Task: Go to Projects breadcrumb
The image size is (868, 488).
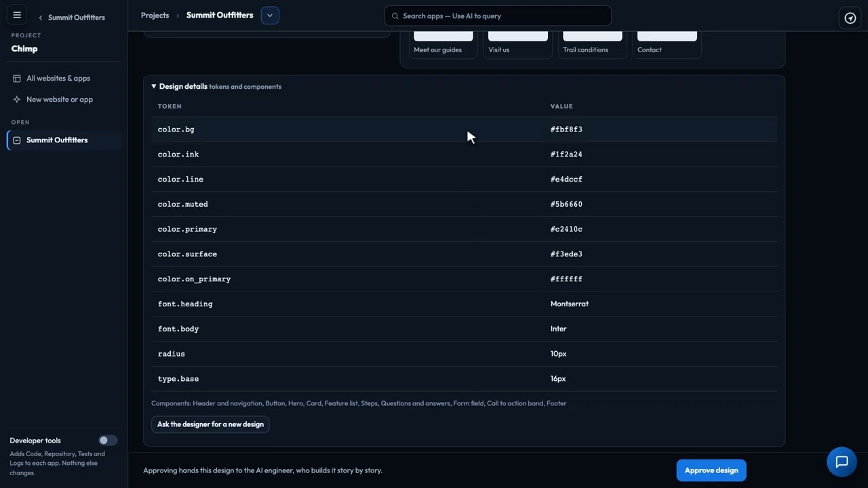Action: coord(155,16)
